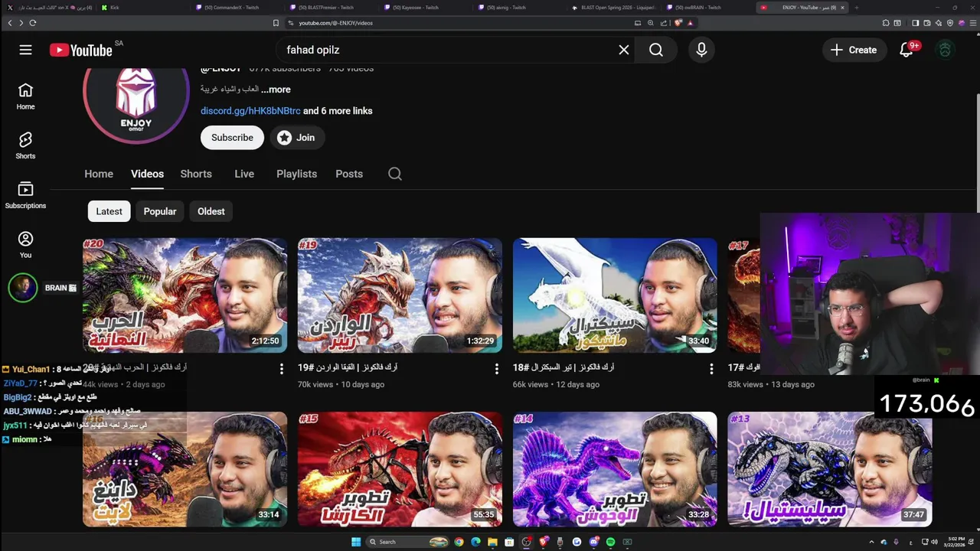The image size is (980, 551).
Task: Start voice search with the microphone icon
Action: tap(701, 50)
